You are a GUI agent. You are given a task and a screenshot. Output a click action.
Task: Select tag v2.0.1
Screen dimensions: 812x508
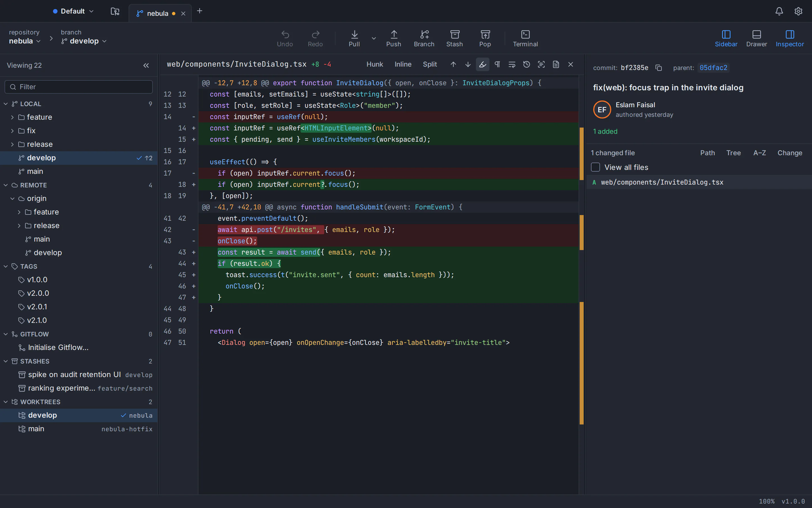tap(79, 307)
